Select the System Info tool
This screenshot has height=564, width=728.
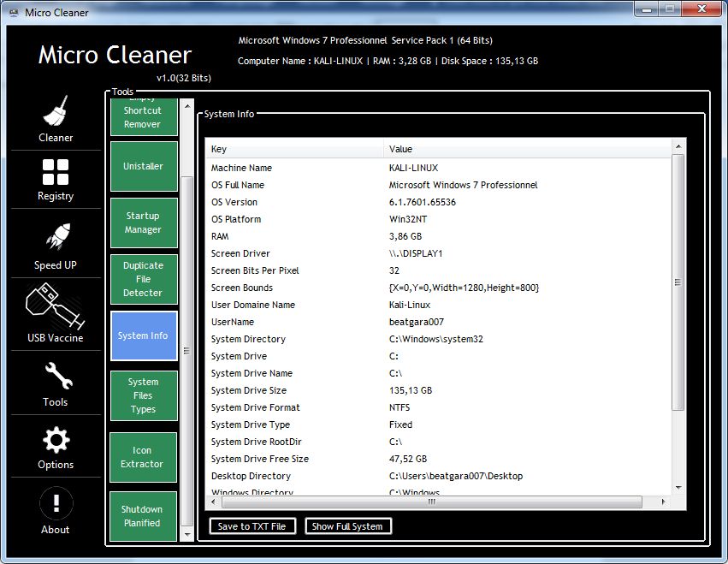click(143, 335)
